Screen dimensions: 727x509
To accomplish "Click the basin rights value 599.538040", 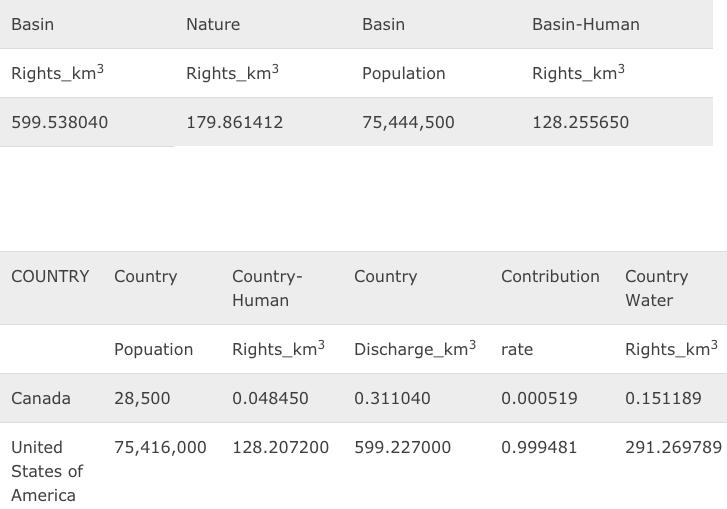I will (x=59, y=122).
